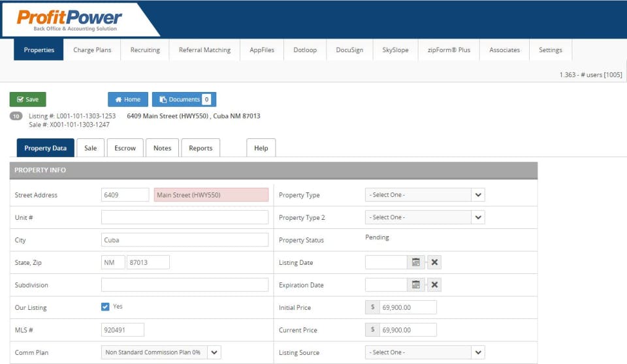The width and height of the screenshot is (627, 364).
Task: Click the dollar sign beside Initial Price
Action: coord(372,307)
